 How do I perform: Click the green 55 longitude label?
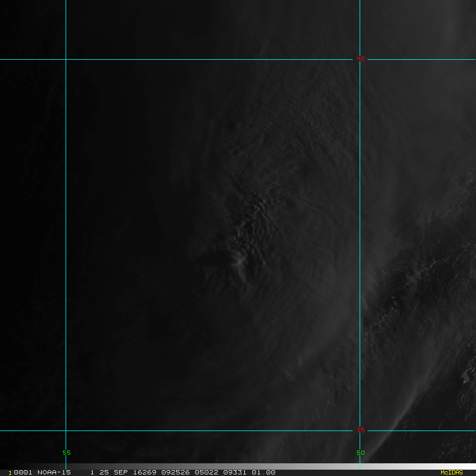pos(66,453)
